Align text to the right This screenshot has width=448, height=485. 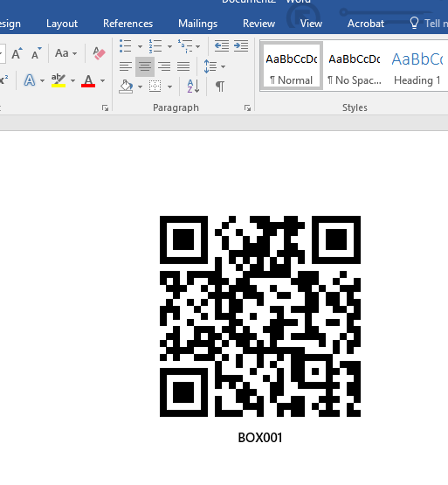click(164, 66)
